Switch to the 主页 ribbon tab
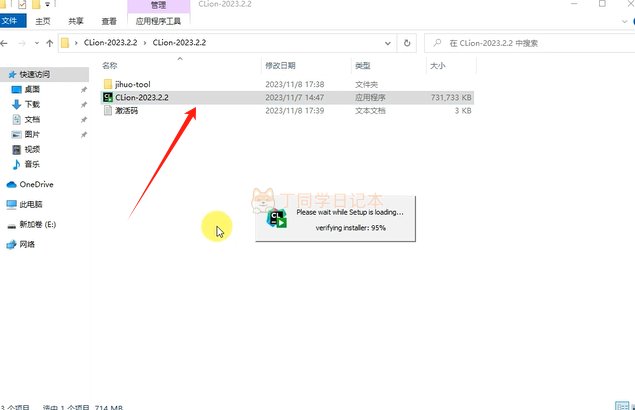The width and height of the screenshot is (635, 410). [x=43, y=21]
